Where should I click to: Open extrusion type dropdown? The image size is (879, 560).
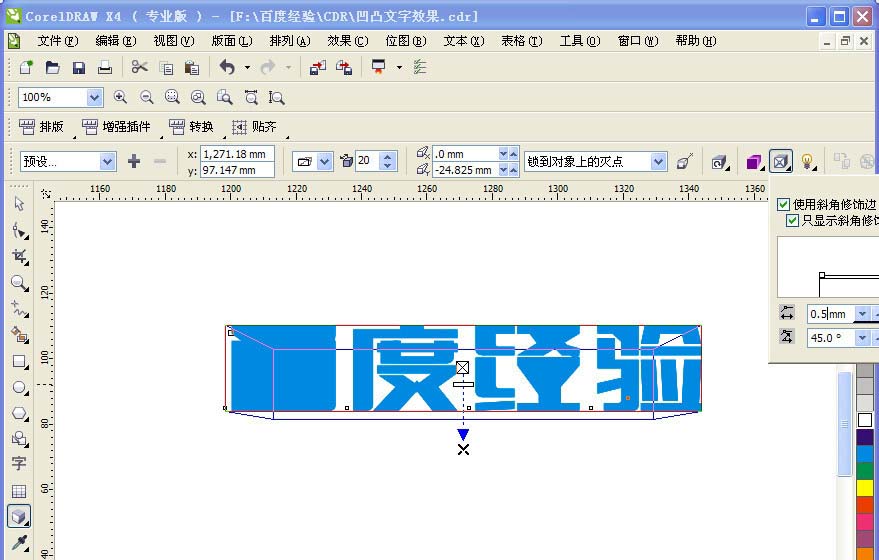325,162
